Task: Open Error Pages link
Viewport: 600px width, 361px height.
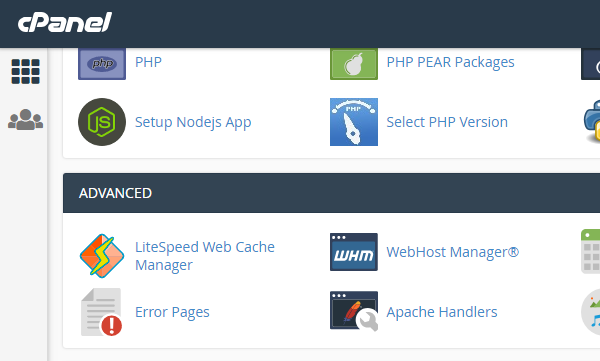Action: point(172,312)
